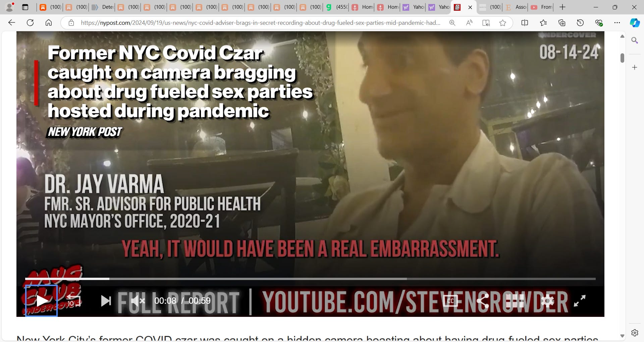This screenshot has height=342, width=644.
Task: Click the vertical scrollbar thumb
Action: [x=622, y=58]
